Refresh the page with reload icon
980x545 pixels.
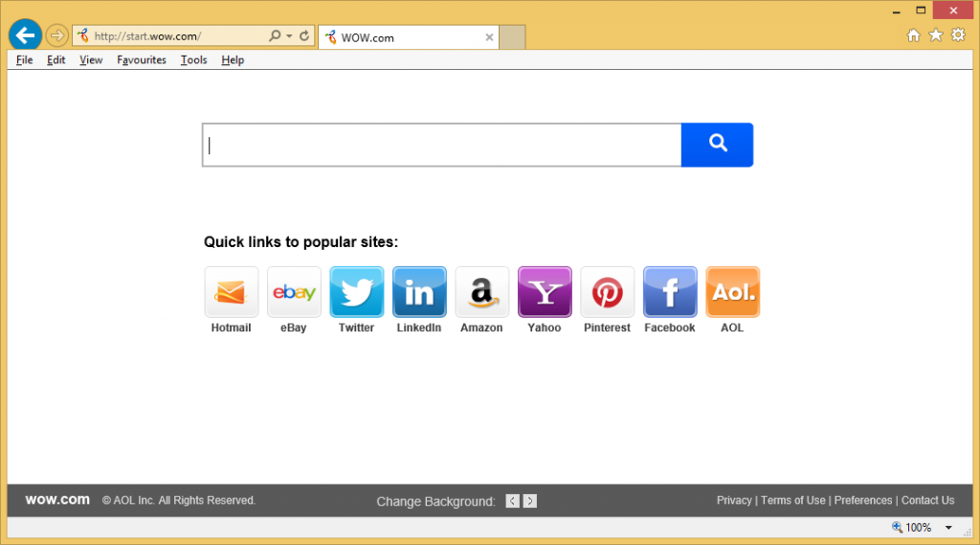click(x=304, y=35)
